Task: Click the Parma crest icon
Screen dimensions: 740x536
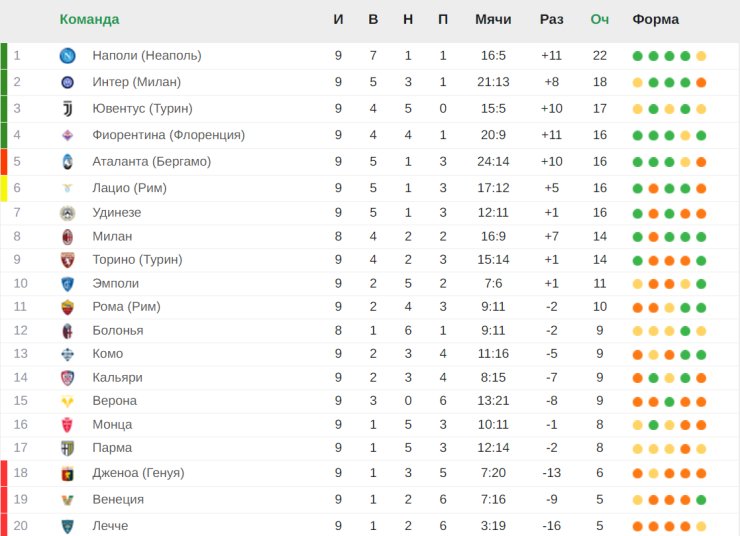Action: [67, 448]
